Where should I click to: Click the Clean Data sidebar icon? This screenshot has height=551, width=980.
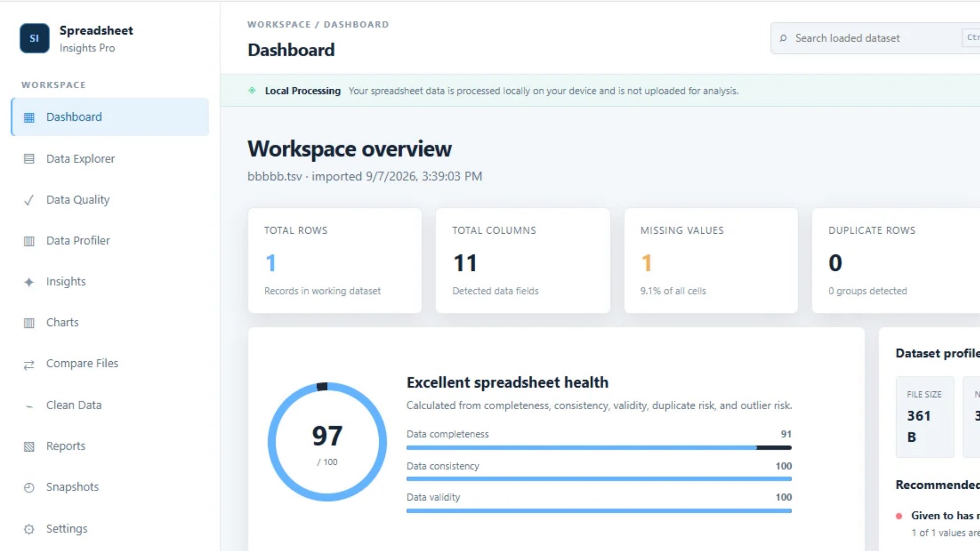point(29,406)
